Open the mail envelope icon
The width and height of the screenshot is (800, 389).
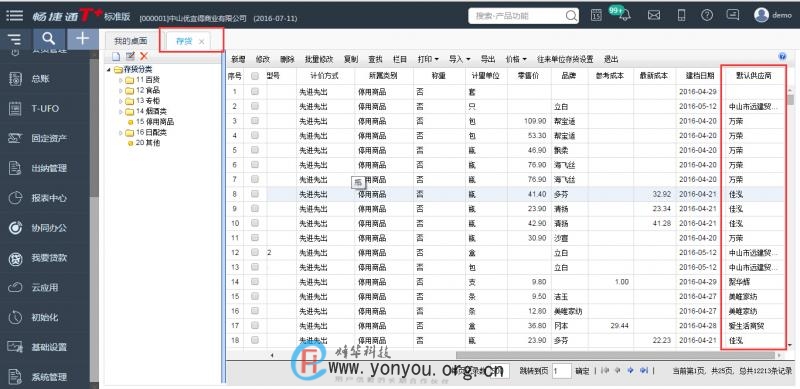click(x=654, y=15)
